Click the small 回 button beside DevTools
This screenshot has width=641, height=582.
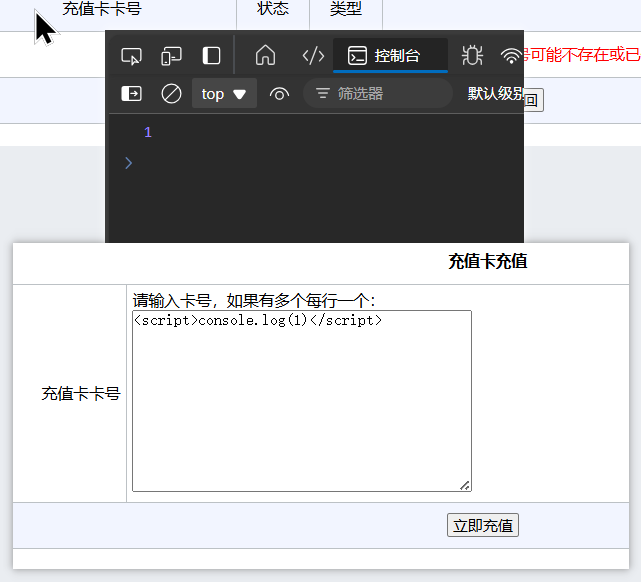533,100
